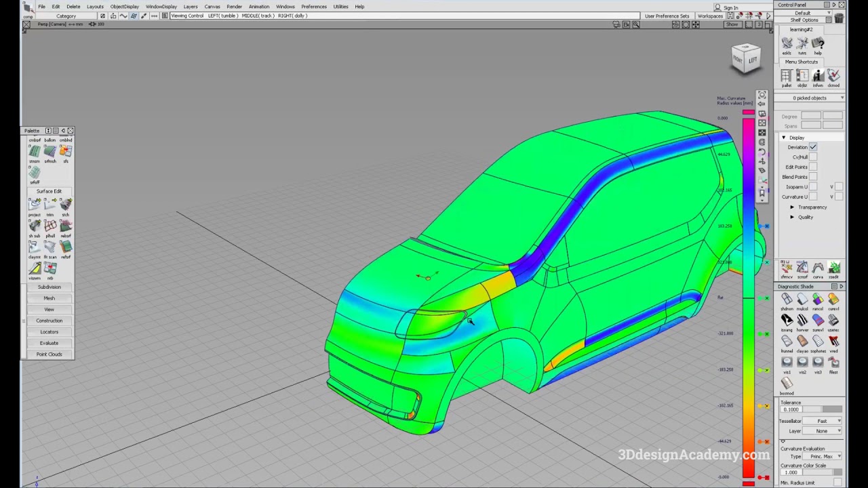Click the pallet menu shortcut icon
Viewport: 868px width, 488px height.
787,76
